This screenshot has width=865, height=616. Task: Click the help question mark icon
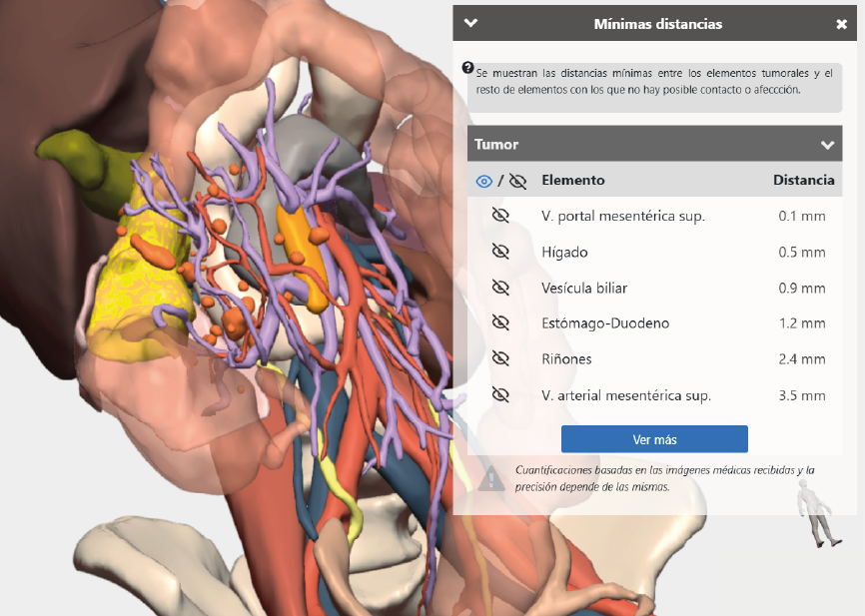pos(467,68)
